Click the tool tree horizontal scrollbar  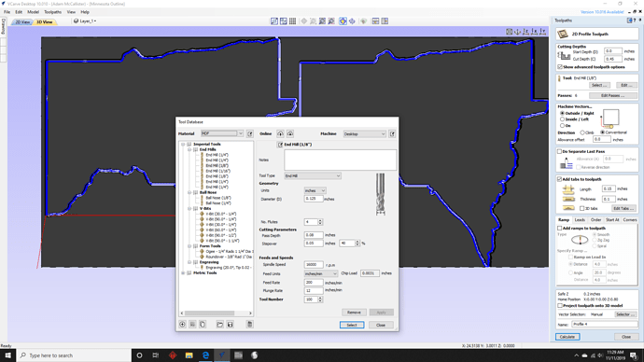coord(209,313)
